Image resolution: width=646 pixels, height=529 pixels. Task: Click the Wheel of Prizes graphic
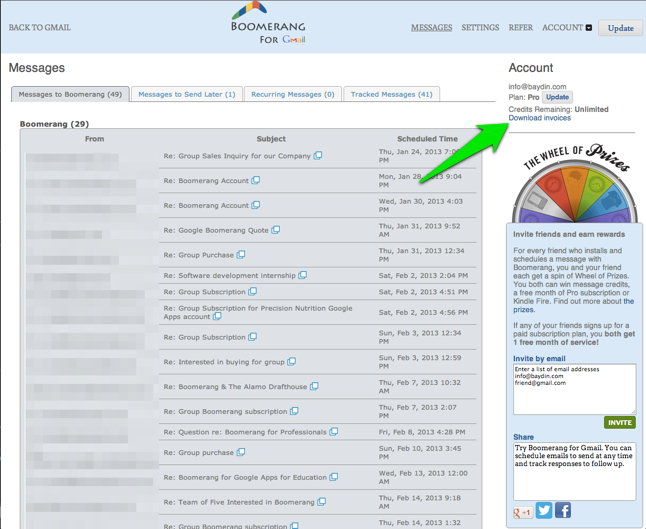575,183
